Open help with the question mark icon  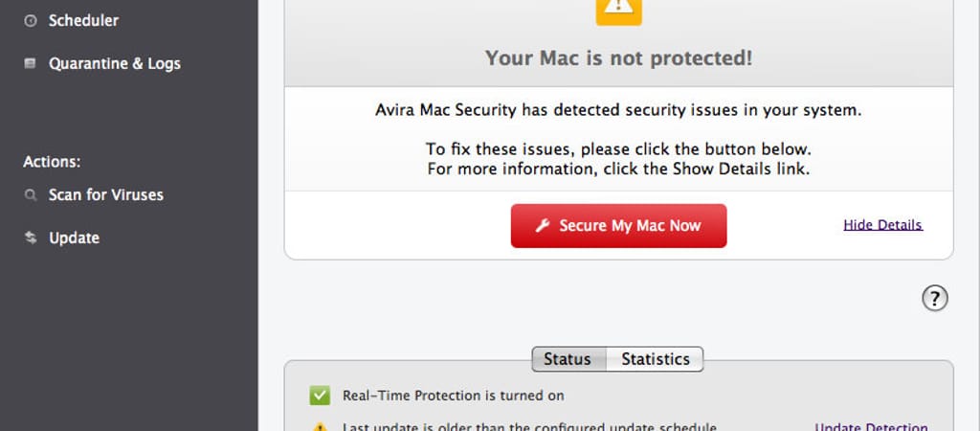point(935,299)
